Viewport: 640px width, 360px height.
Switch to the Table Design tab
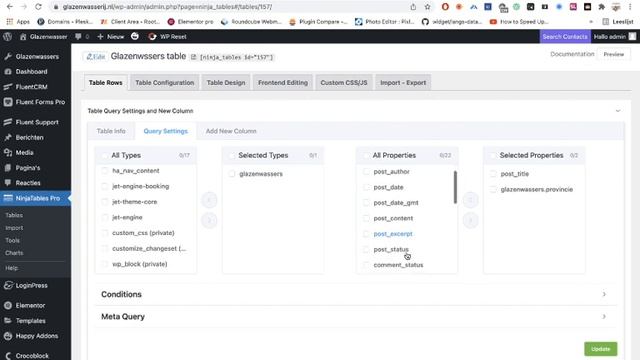point(226,82)
